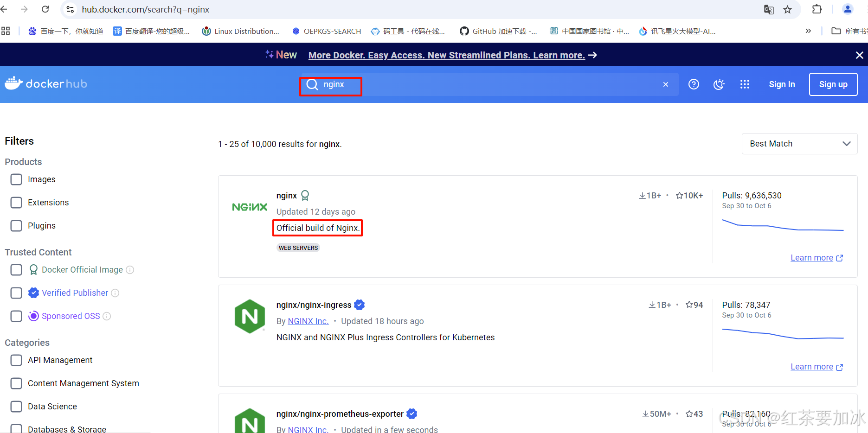Screen dimensions: 868x433
Task: Toggle the dark mode theme icon
Action: (719, 84)
